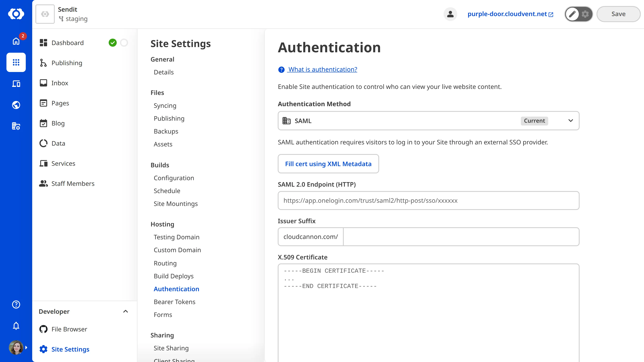Open Build Deploys settings
This screenshot has height=362, width=644.
pyautogui.click(x=174, y=276)
